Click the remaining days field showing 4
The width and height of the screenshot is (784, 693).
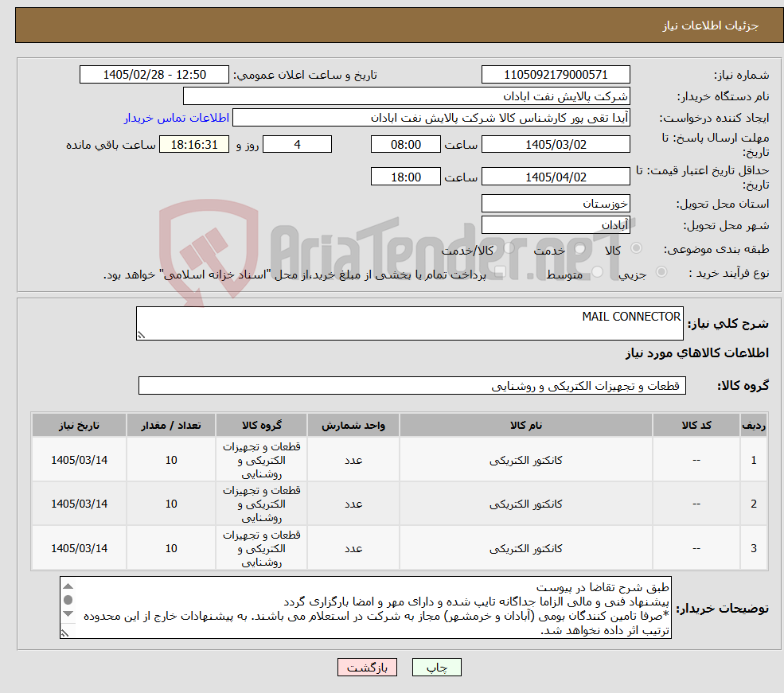pyautogui.click(x=297, y=144)
